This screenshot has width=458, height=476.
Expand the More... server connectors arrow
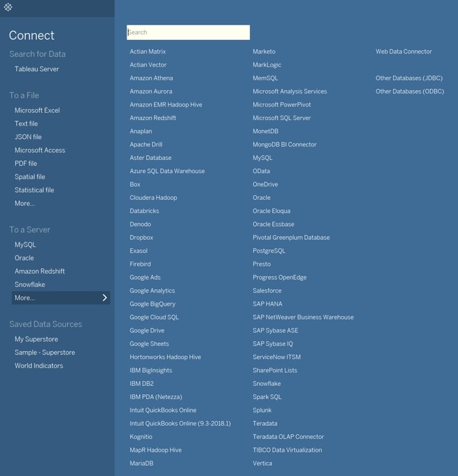(x=104, y=298)
